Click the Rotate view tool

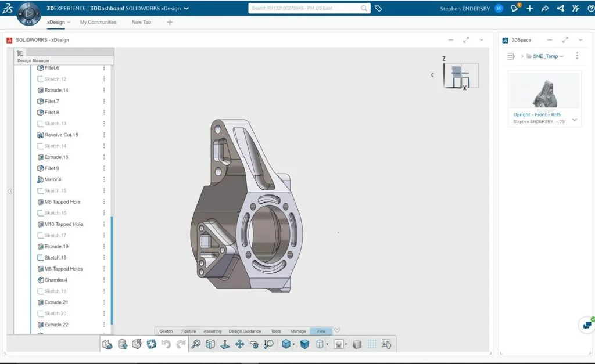(254, 344)
